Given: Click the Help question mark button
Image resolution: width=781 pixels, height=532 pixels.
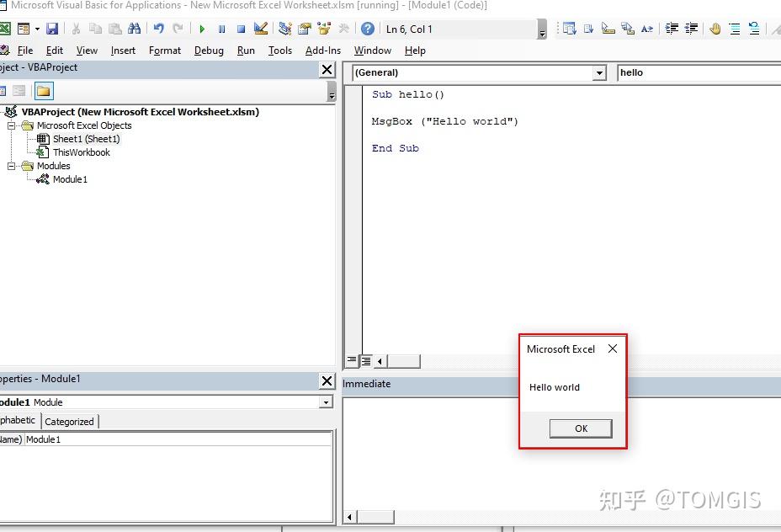Looking at the screenshot, I should pyautogui.click(x=368, y=28).
